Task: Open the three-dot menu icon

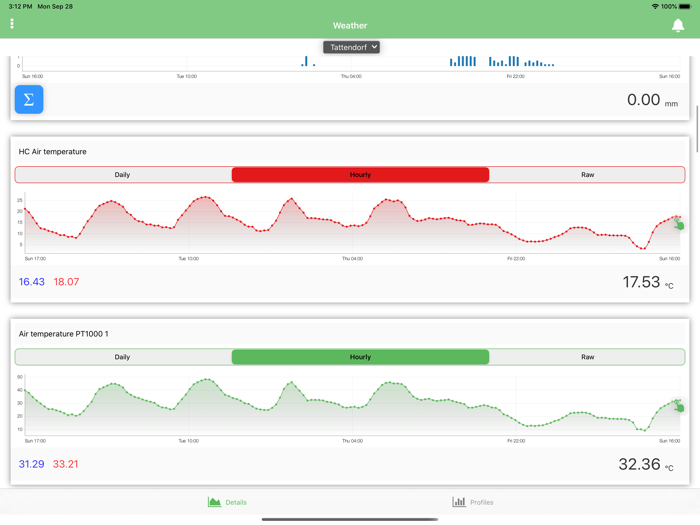Action: [12, 24]
